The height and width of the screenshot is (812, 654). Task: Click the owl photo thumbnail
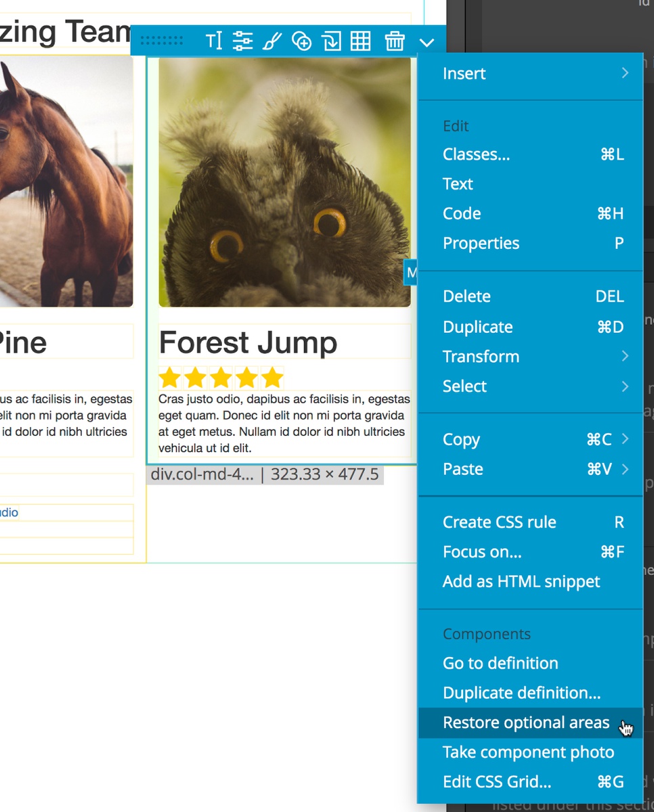(x=284, y=182)
